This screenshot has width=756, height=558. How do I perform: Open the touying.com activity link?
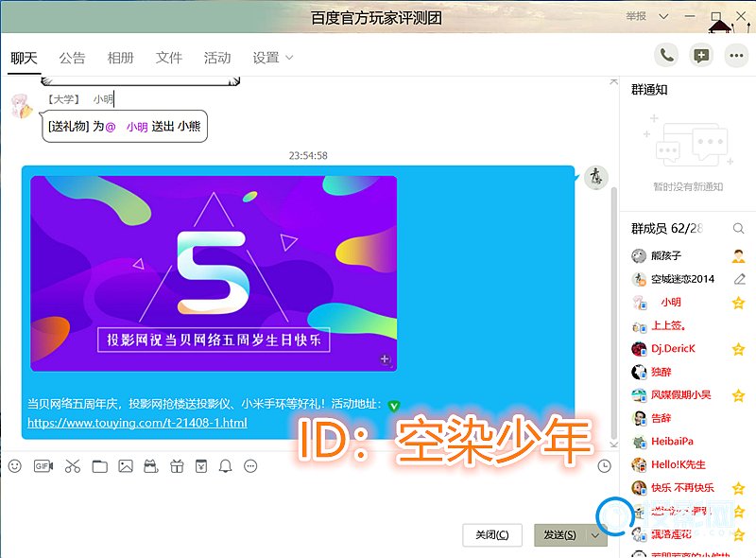tap(137, 423)
